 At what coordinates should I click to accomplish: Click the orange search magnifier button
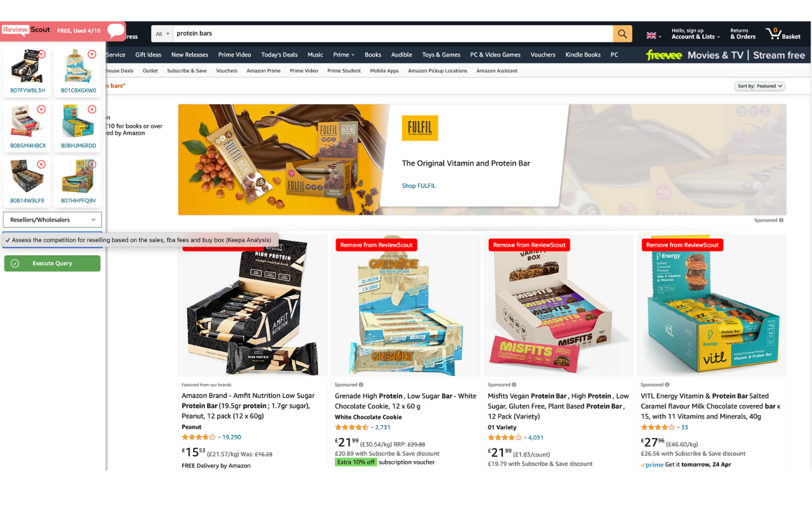pos(622,34)
